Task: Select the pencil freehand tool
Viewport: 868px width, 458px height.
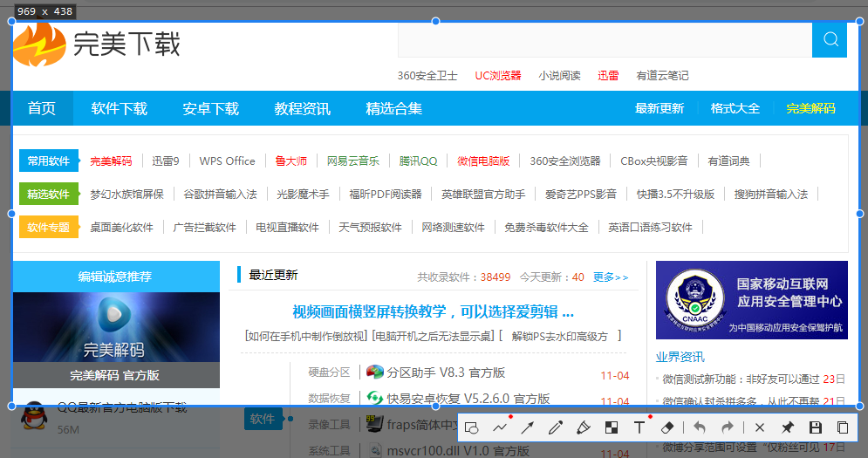Action: (556, 427)
